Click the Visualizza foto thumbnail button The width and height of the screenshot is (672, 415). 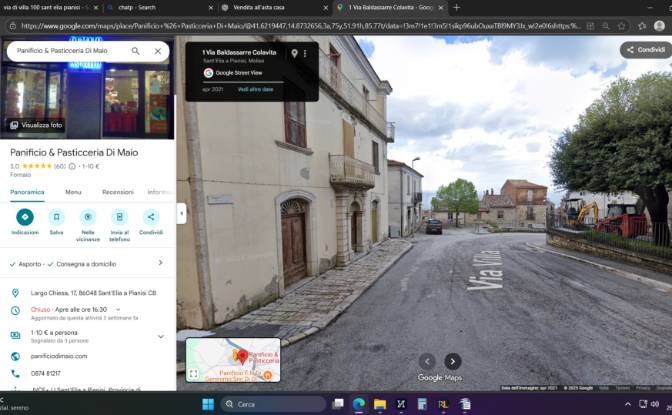pyautogui.click(x=36, y=125)
